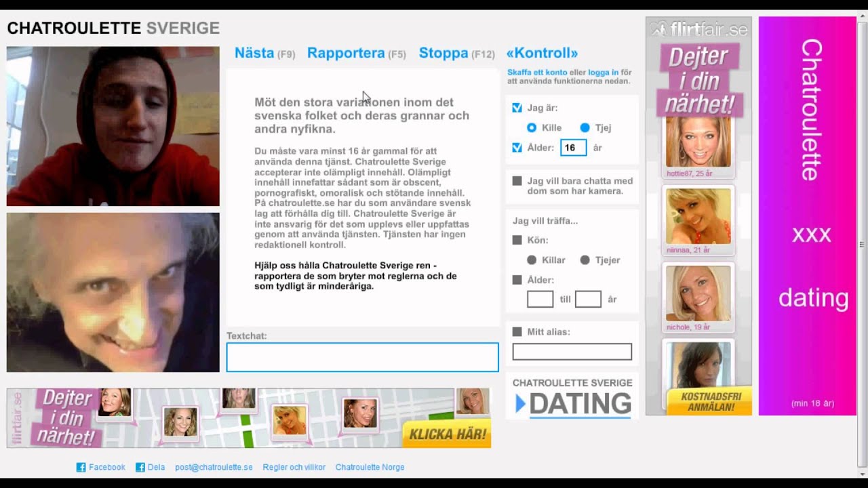The width and height of the screenshot is (868, 488).
Task: Open nichole profile photo in ad
Action: pos(698,293)
